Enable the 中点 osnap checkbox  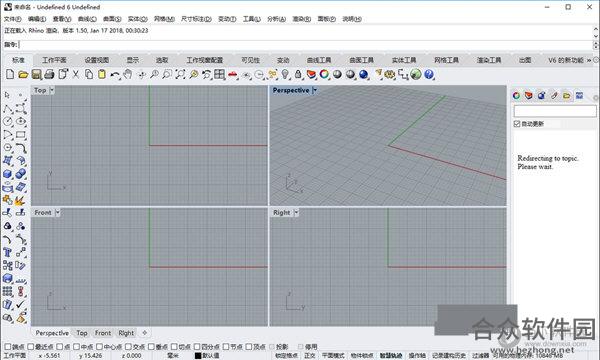pos(77,347)
